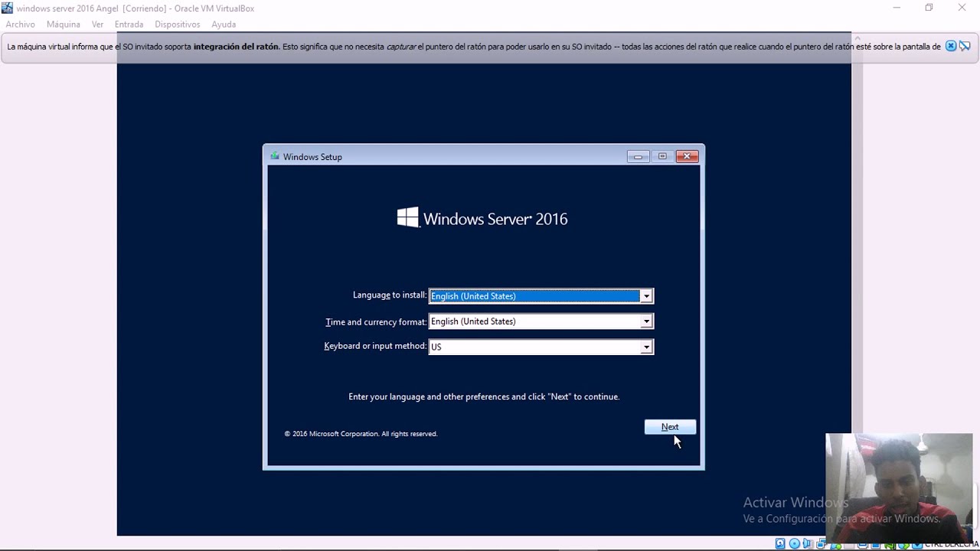Minimize the VirtualBox window
This screenshot has width=980, height=551.
pos(897,8)
